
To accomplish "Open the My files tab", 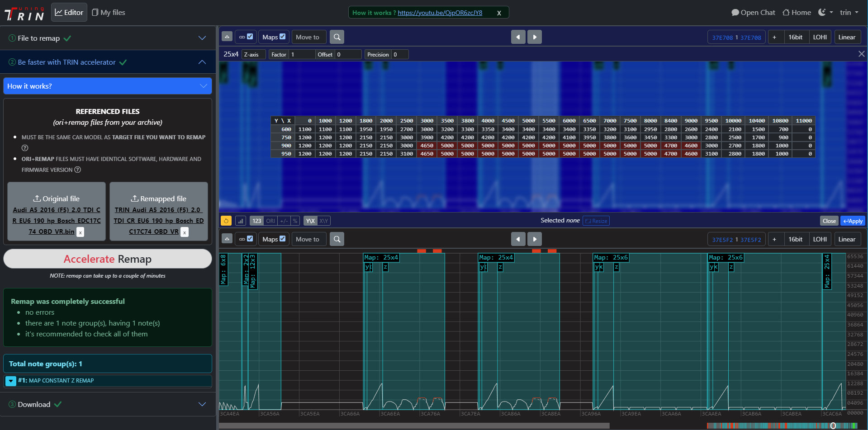I will coord(109,12).
